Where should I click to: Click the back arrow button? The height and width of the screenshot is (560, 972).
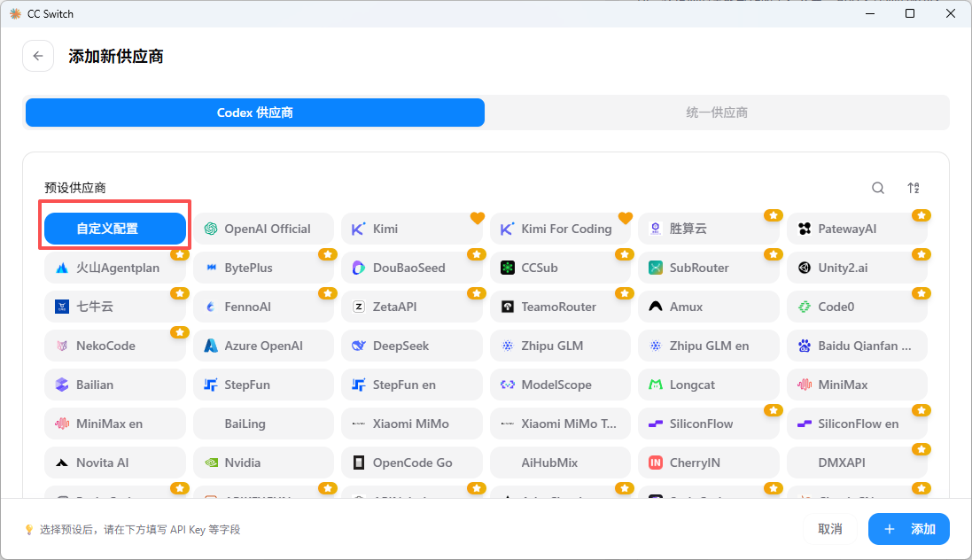(x=38, y=56)
